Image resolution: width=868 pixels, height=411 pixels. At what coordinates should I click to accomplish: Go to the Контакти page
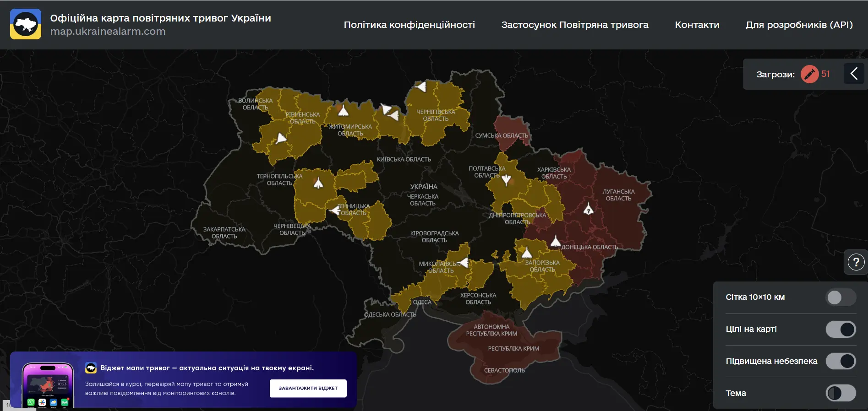(697, 25)
